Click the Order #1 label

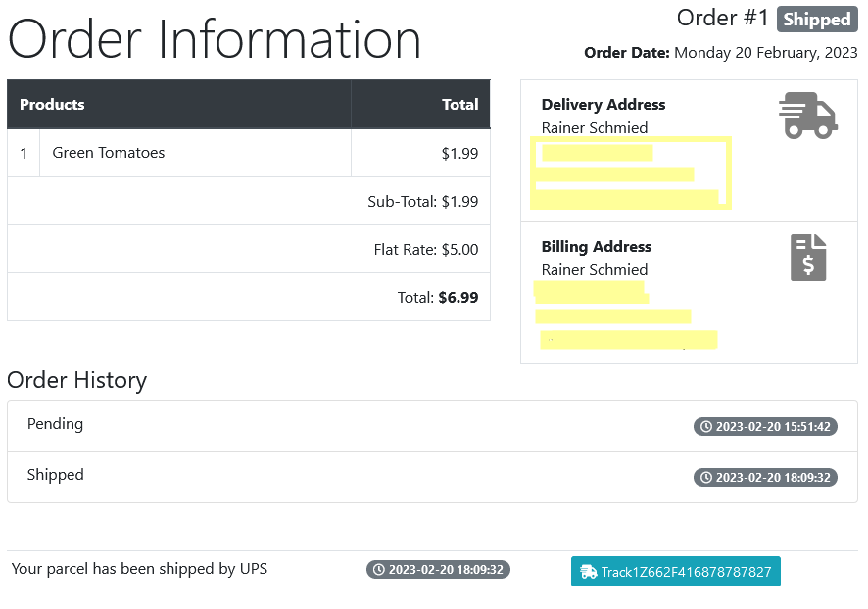pos(722,18)
